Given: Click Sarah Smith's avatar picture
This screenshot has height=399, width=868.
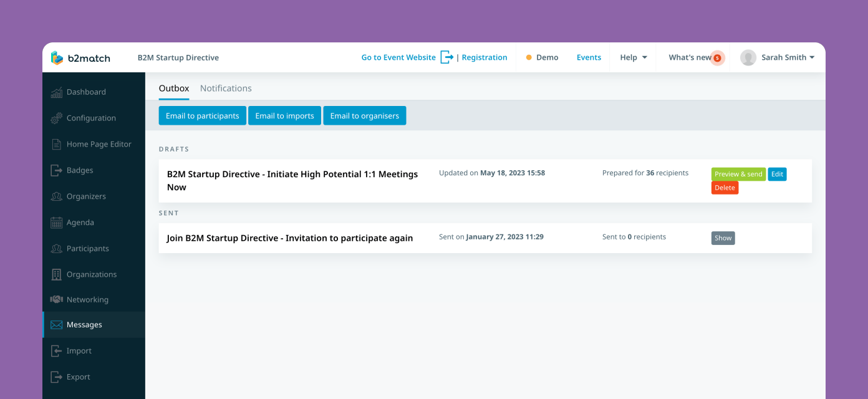Looking at the screenshot, I should [748, 57].
